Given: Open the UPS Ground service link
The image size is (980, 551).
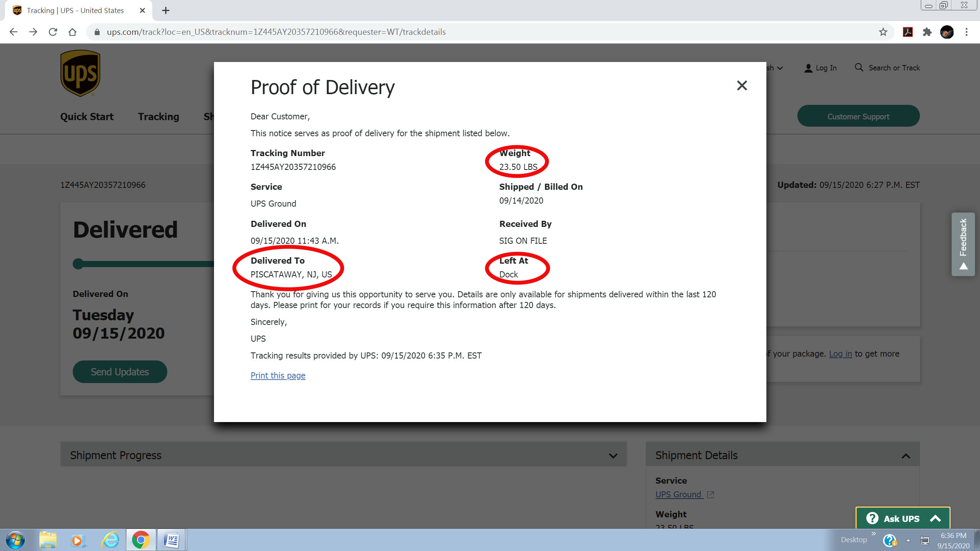Looking at the screenshot, I should 684,494.
